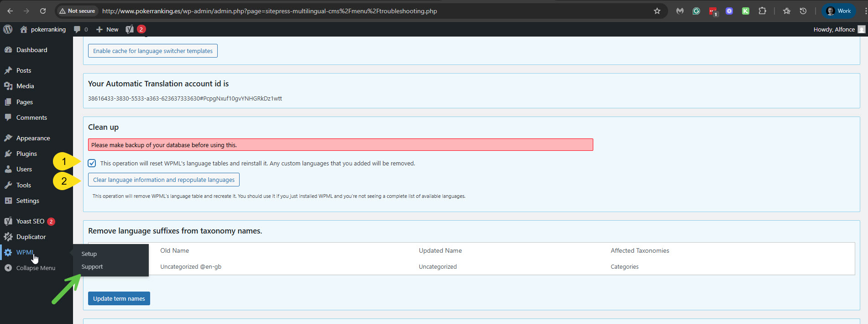Select Support in the WPML submenu
This screenshot has width=868, height=324.
pyautogui.click(x=92, y=266)
